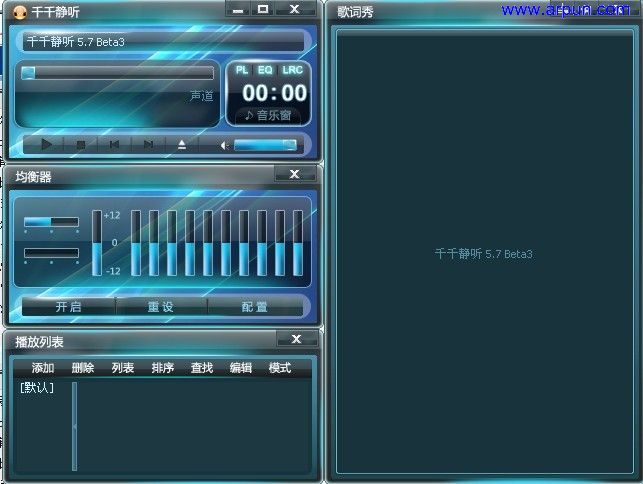Viewport: 643px width, 484px height.
Task: Skip to the next track
Action: point(148,144)
